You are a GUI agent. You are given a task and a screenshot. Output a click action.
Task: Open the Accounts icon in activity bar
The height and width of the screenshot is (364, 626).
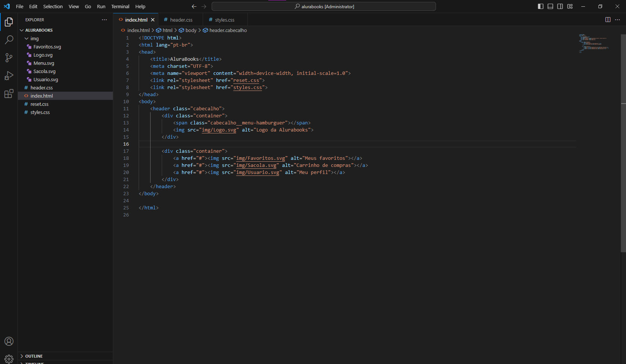9,341
